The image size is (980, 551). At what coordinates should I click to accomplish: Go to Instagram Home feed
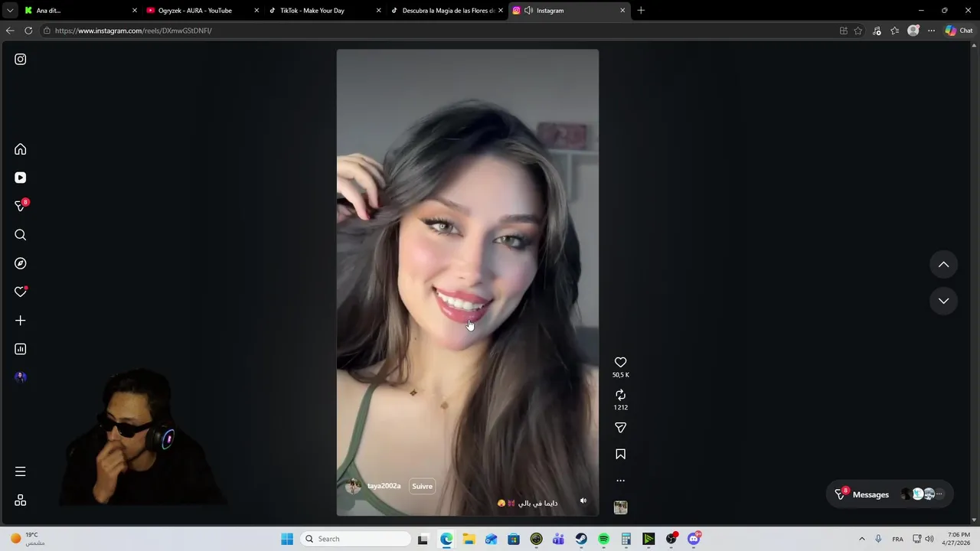point(21,149)
